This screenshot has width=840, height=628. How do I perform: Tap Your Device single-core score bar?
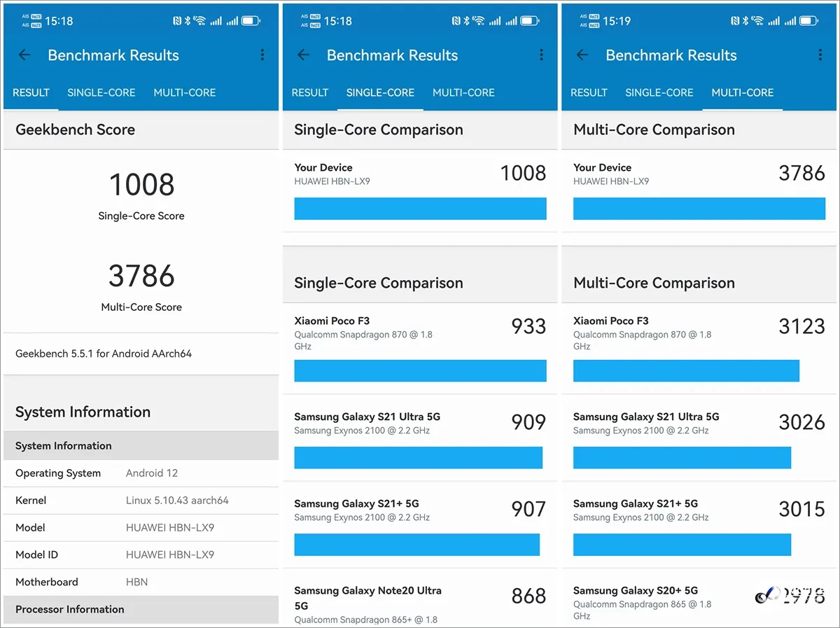pyautogui.click(x=420, y=209)
